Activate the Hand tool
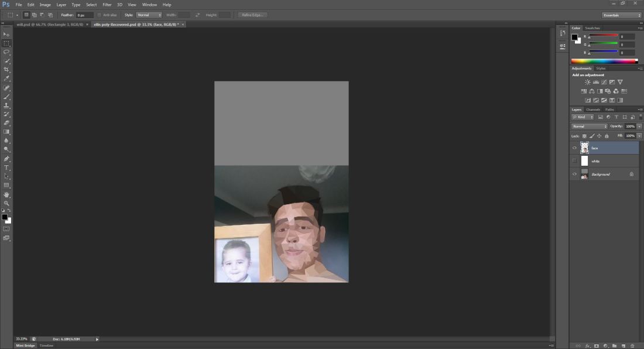This screenshot has height=349, width=644. [6, 194]
